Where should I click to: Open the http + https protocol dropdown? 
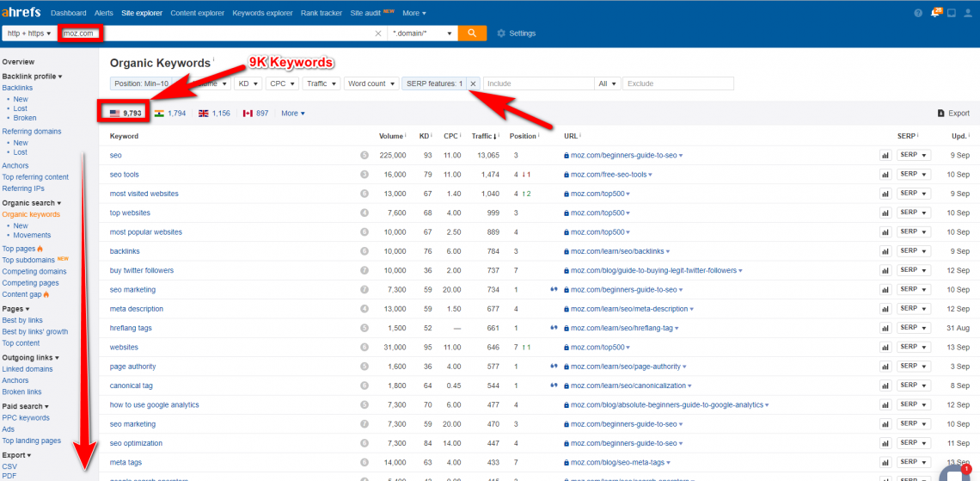click(x=28, y=33)
